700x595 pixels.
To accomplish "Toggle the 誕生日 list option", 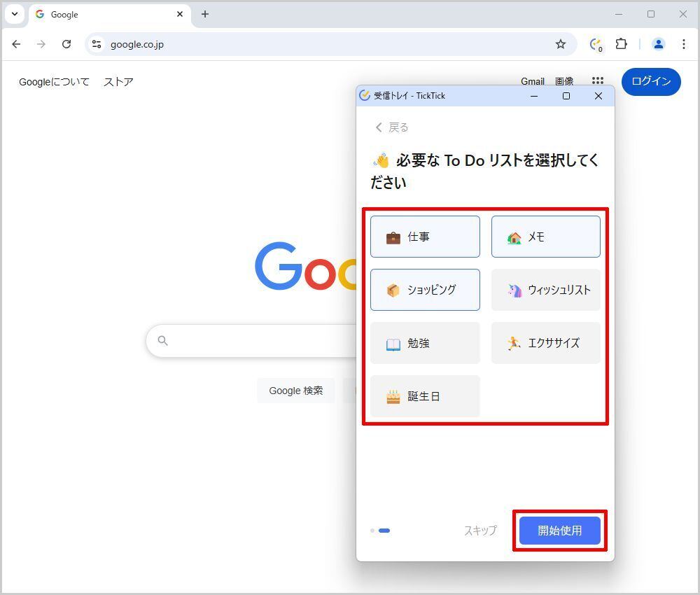I will tap(425, 396).
